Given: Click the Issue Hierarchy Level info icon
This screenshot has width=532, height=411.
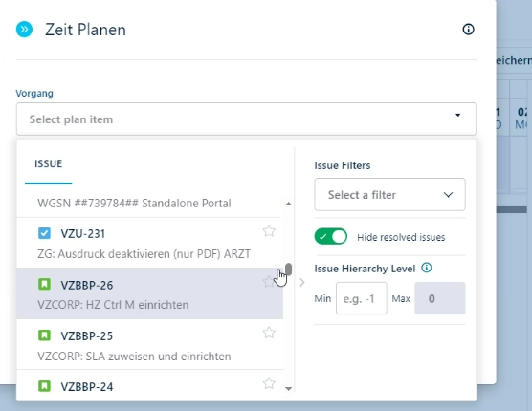Looking at the screenshot, I should (x=427, y=268).
